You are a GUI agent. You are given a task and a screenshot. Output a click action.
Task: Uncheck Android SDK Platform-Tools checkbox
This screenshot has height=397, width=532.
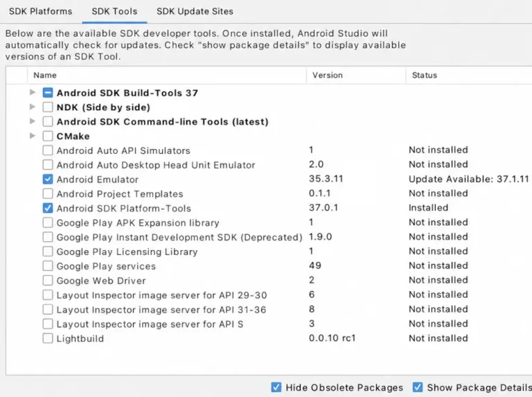tap(48, 208)
